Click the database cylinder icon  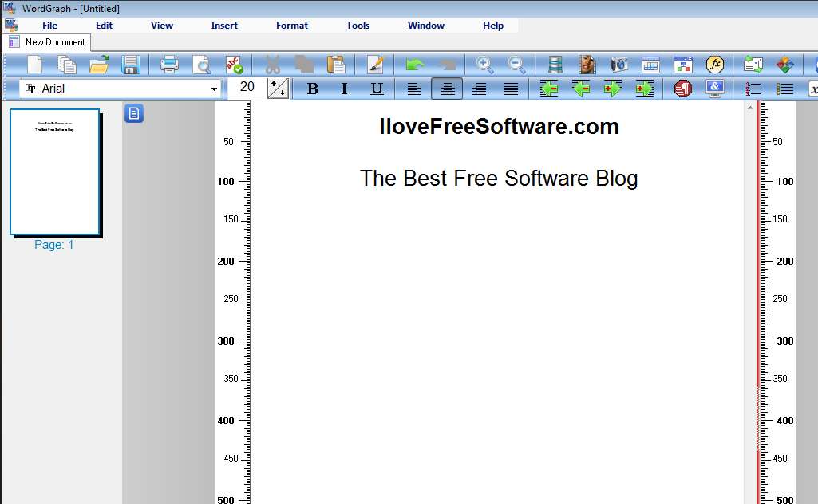[555, 65]
